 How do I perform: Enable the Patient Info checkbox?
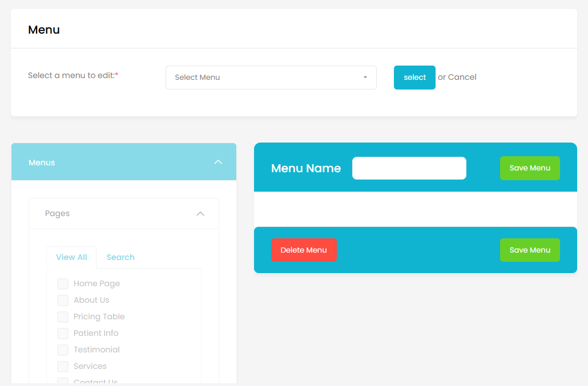[63, 334]
